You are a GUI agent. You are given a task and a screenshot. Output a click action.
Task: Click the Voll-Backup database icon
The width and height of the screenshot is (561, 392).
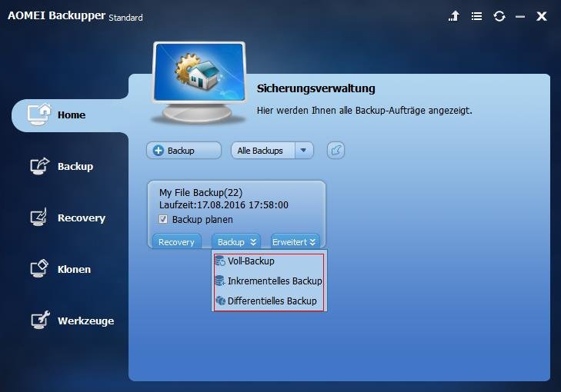pyautogui.click(x=220, y=261)
